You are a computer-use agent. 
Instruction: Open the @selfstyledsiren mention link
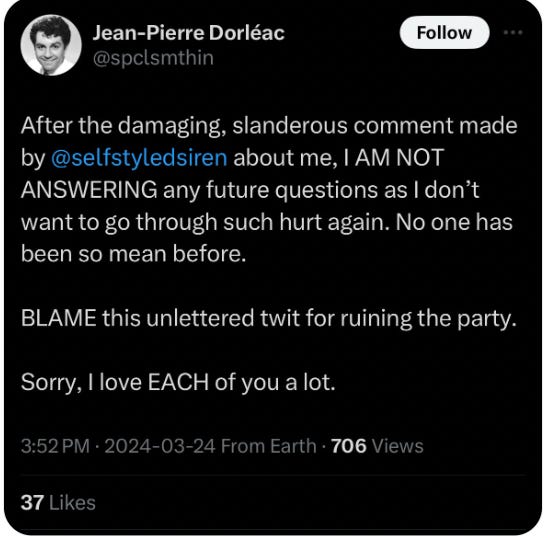tap(139, 158)
